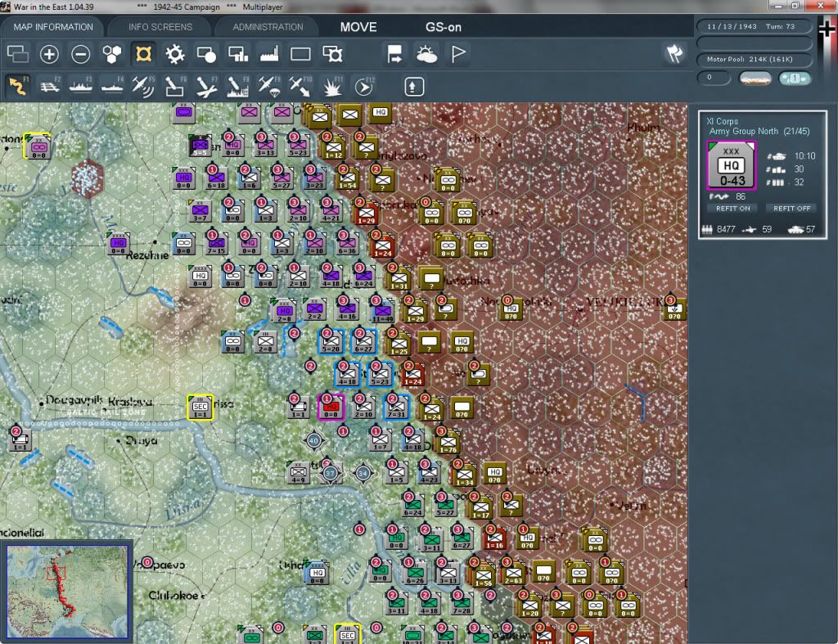
Task: Click the minimap overview thumbnail
Action: [x=67, y=591]
